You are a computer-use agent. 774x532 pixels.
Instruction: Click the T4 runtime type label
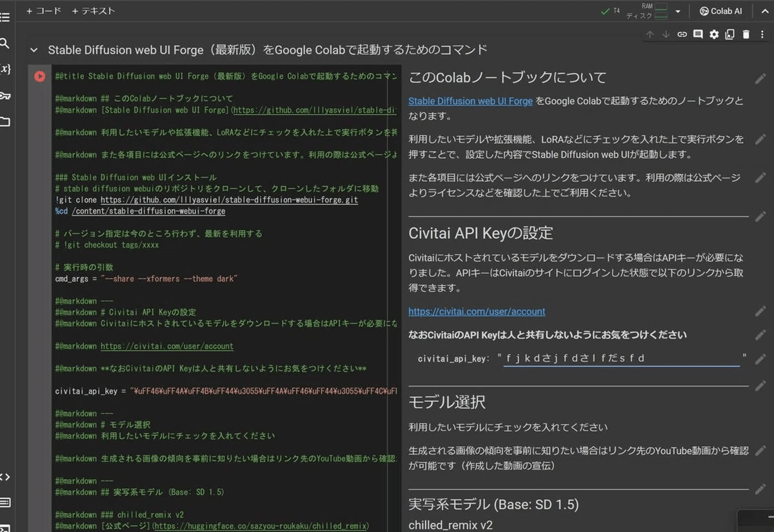(617, 11)
